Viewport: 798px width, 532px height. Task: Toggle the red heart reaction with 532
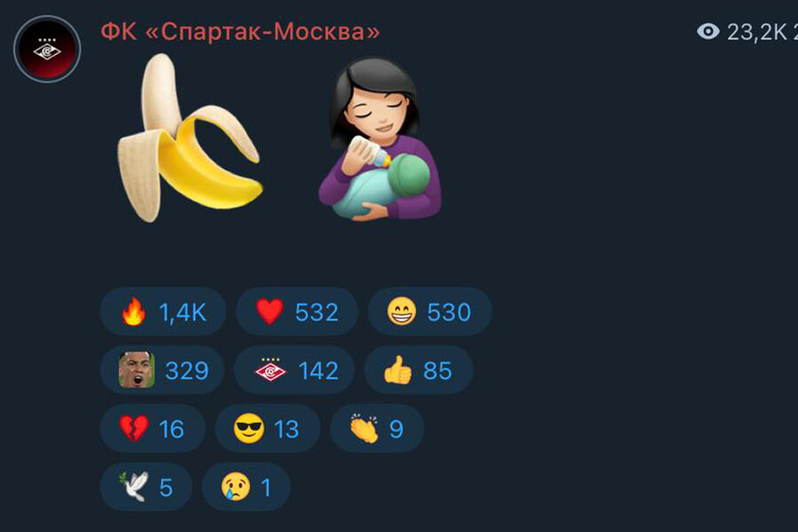[x=297, y=311]
